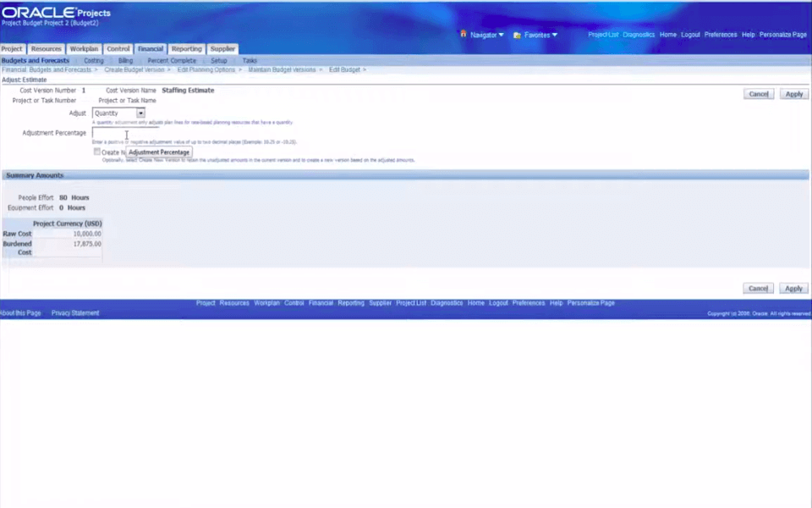Viewport: 812px width, 508px height.
Task: Click the Favorites folder icon
Action: coord(518,35)
